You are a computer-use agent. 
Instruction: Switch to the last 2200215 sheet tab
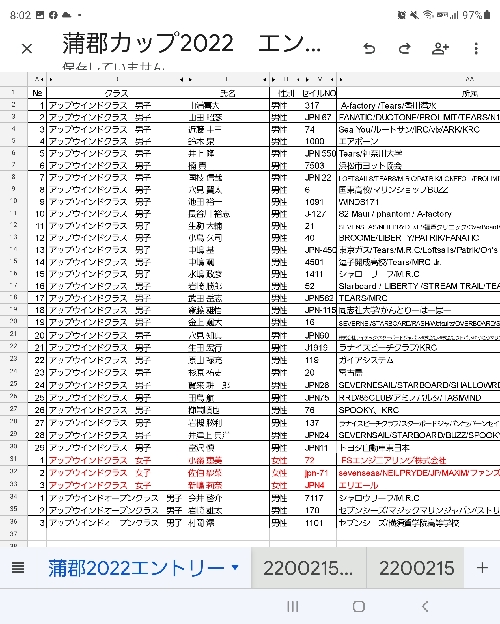[x=416, y=568]
